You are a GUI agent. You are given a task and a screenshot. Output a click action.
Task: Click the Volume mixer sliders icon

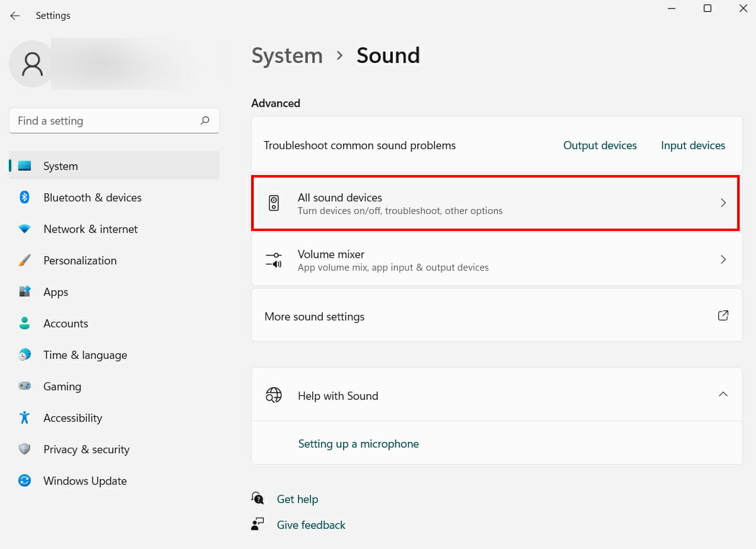pyautogui.click(x=273, y=259)
